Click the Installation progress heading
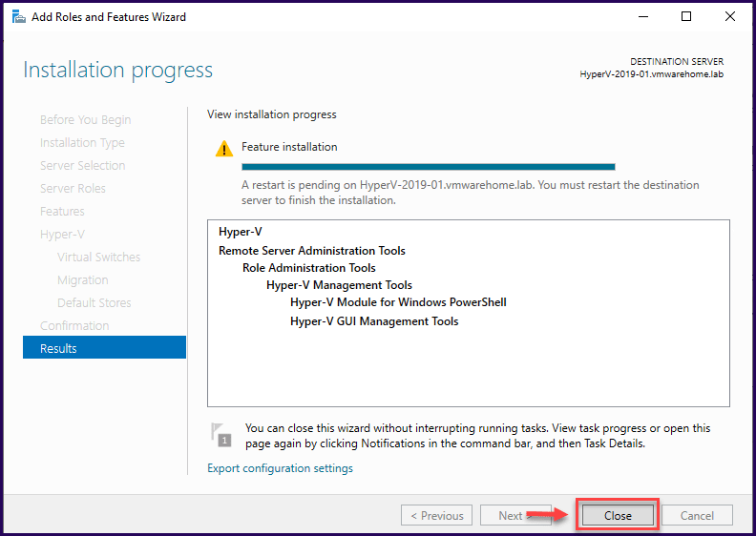Screen dimensions: 756x536 [x=117, y=71]
